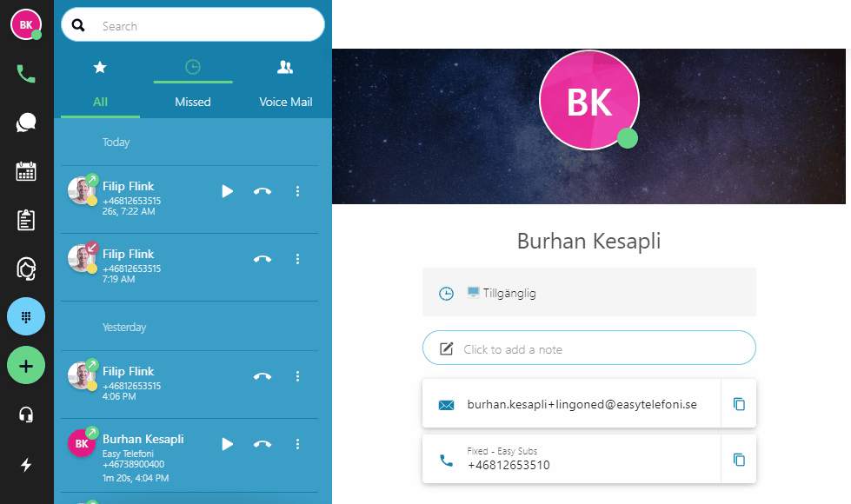The height and width of the screenshot is (504, 851).
Task: Open the clipboard notes section
Action: (26, 220)
